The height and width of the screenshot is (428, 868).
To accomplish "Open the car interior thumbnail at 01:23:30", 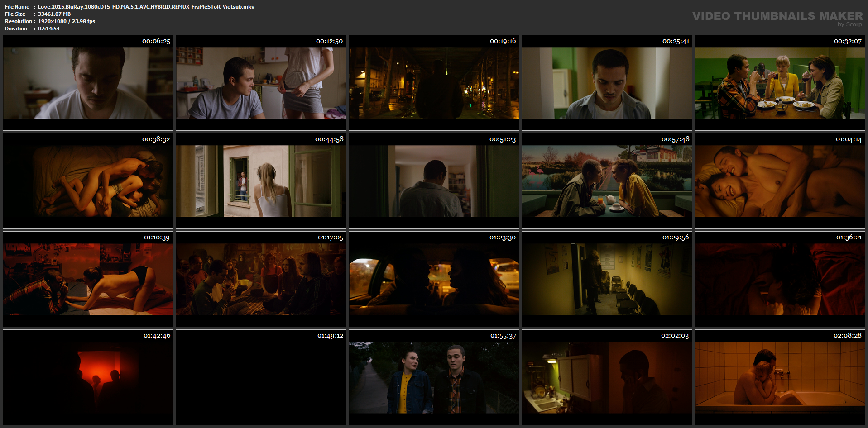I will (434, 279).
